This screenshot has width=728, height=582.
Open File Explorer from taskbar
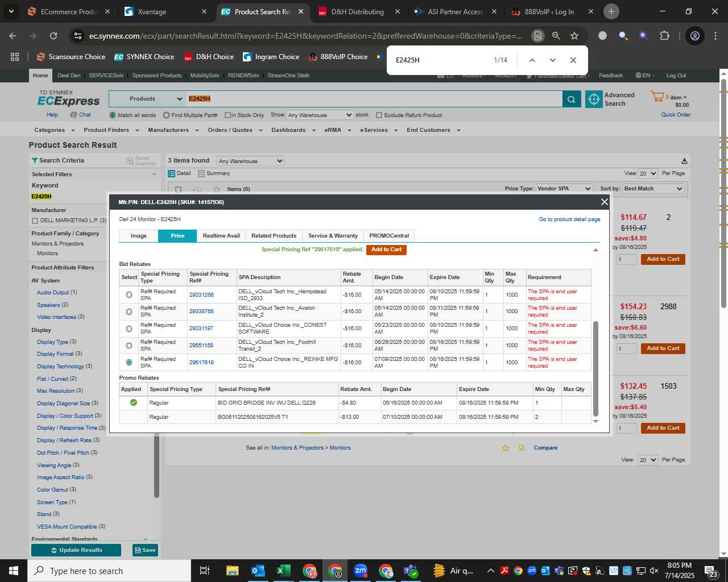pyautogui.click(x=232, y=571)
